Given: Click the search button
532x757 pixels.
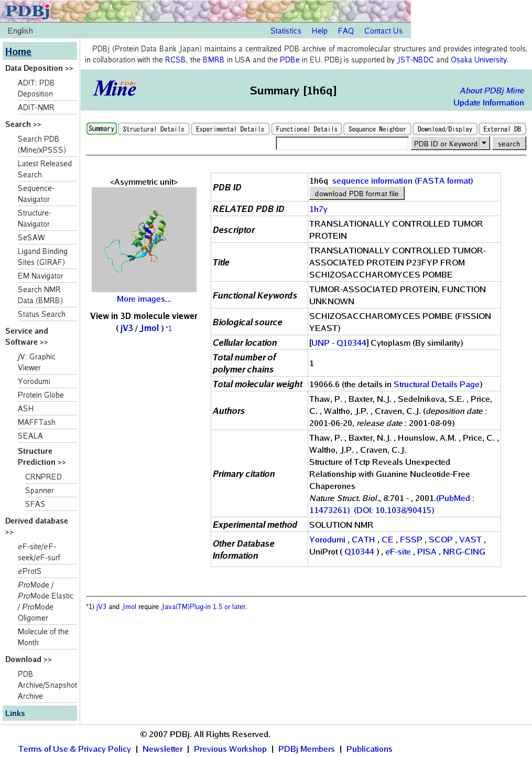Looking at the screenshot, I should pyautogui.click(x=509, y=143).
